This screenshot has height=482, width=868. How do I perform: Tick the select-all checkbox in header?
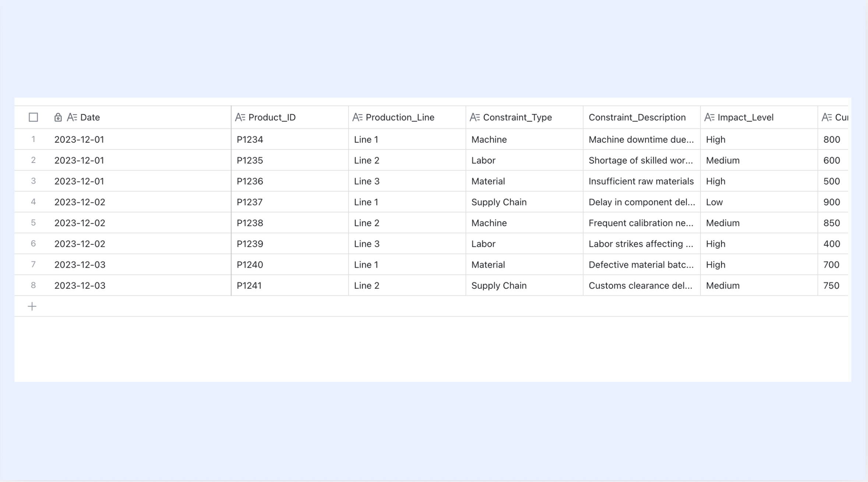point(33,117)
